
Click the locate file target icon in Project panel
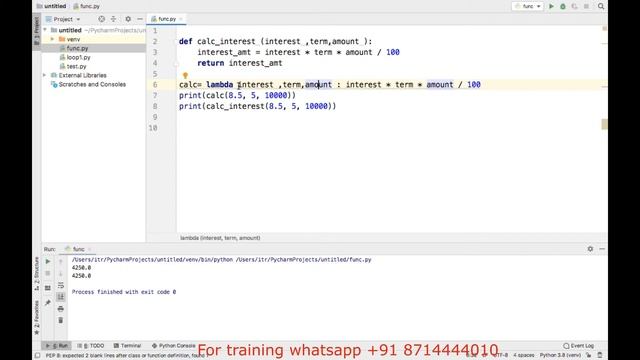coord(102,19)
